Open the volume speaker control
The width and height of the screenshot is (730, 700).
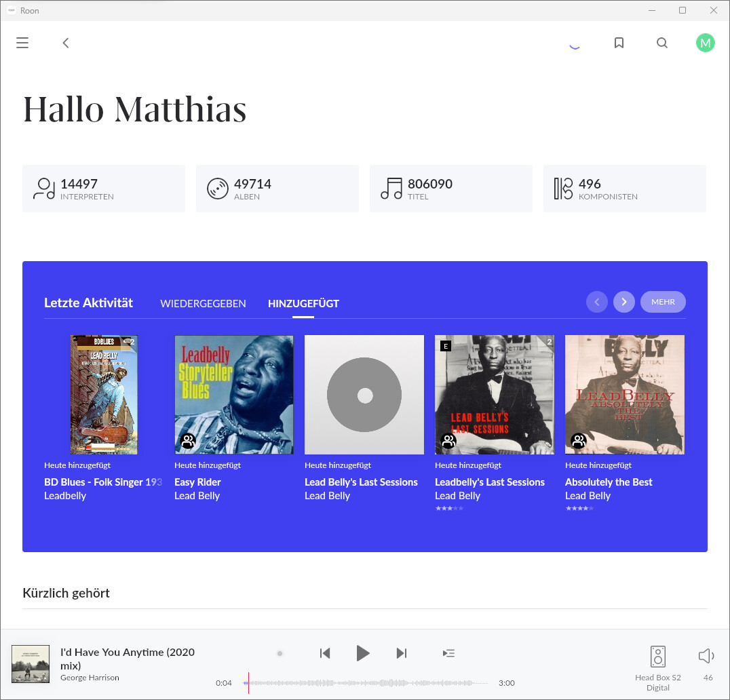[x=706, y=656]
